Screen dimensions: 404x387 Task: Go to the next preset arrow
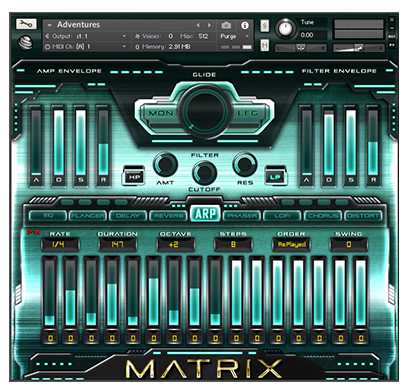(x=209, y=25)
